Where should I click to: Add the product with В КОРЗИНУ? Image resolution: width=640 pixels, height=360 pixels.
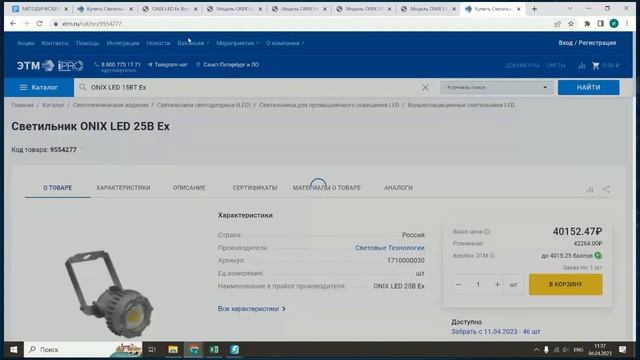click(x=565, y=284)
